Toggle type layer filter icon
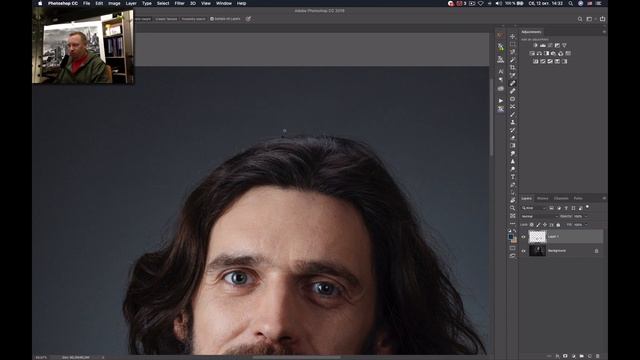Screen dimensions: 640x360 click(x=566, y=208)
